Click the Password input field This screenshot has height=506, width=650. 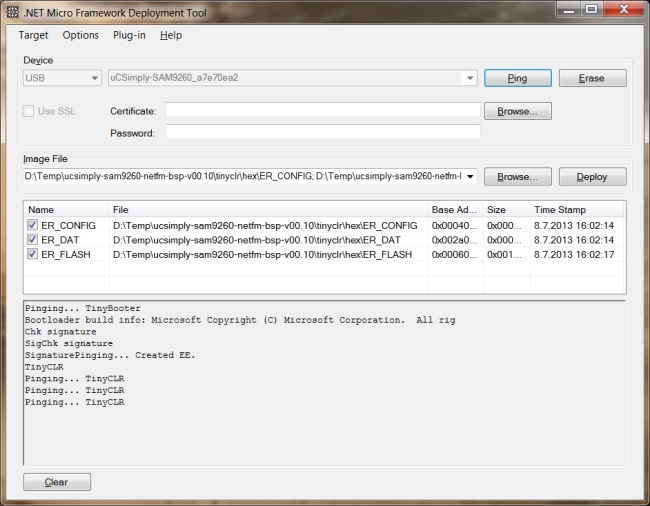point(323,132)
